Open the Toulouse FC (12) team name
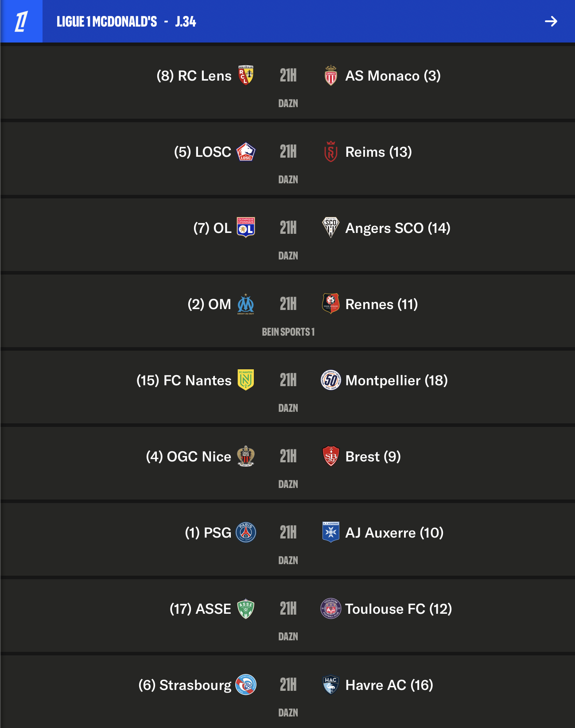575x728 pixels. coord(399,609)
